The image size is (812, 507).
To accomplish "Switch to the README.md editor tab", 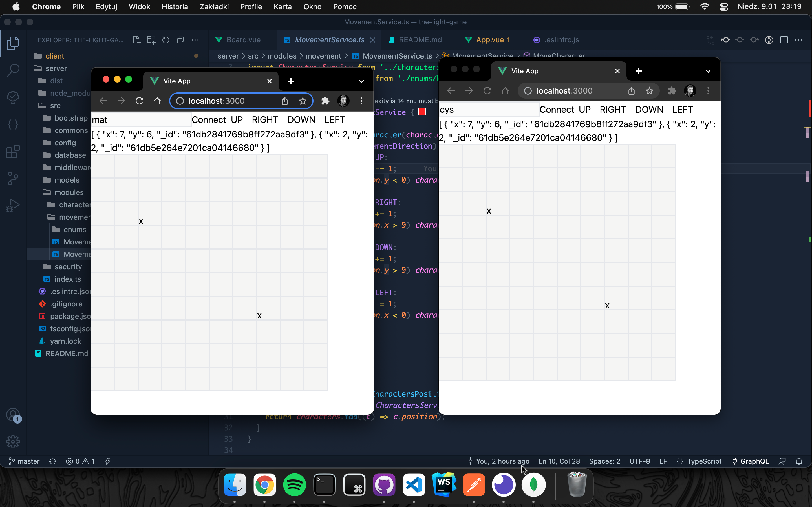I will 420,39.
